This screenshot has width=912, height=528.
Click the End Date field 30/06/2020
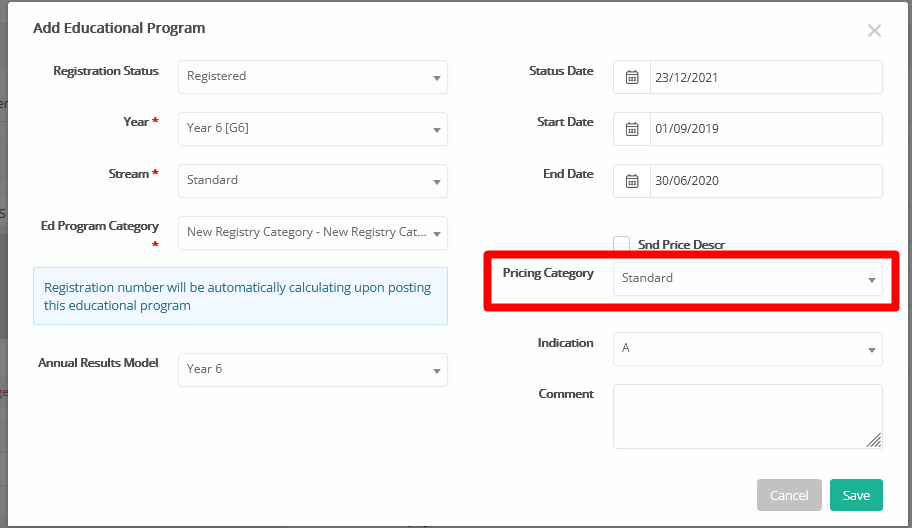click(x=766, y=181)
